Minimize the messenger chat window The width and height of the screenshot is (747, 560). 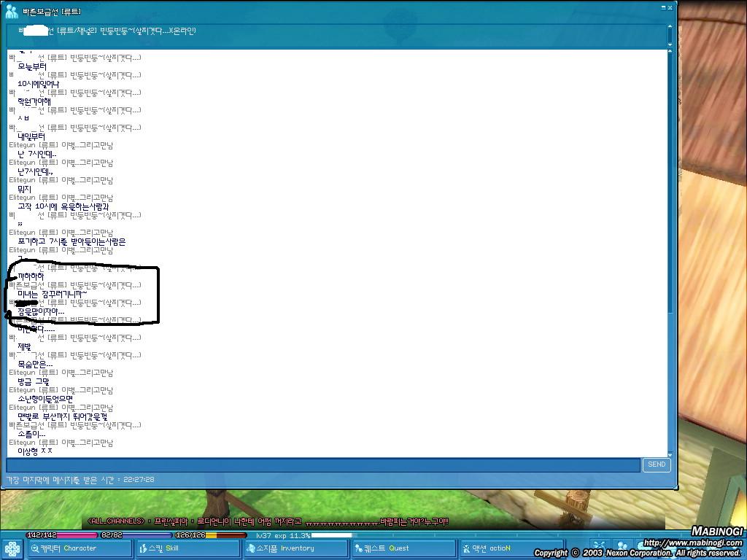pos(662,8)
